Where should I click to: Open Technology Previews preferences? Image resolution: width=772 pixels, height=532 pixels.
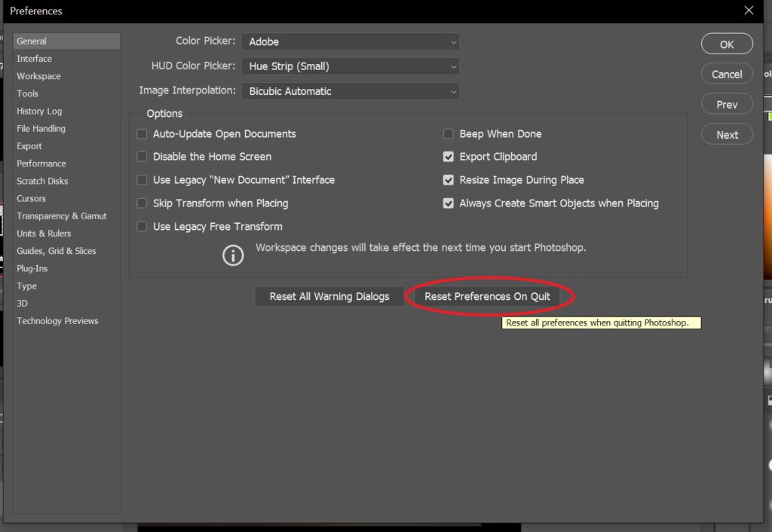click(57, 321)
